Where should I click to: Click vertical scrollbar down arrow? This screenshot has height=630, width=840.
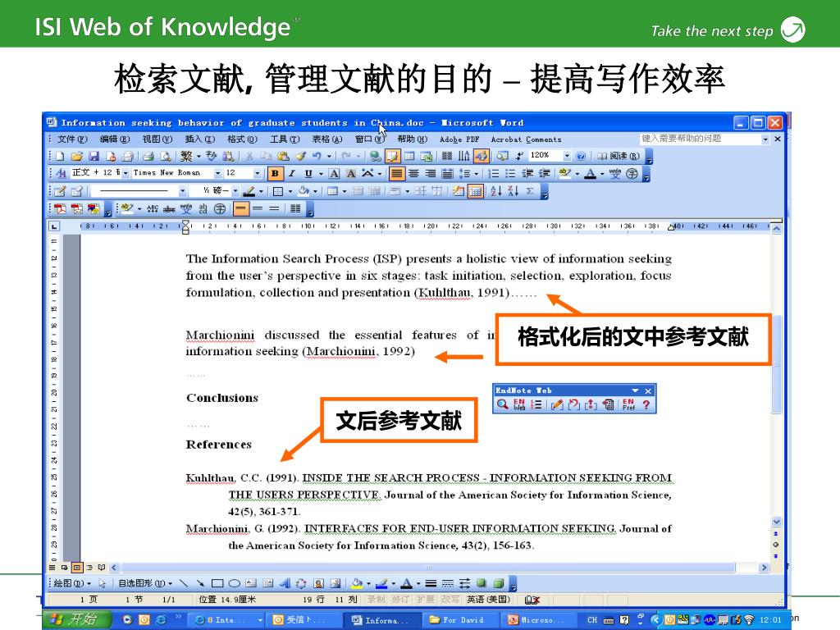click(776, 522)
